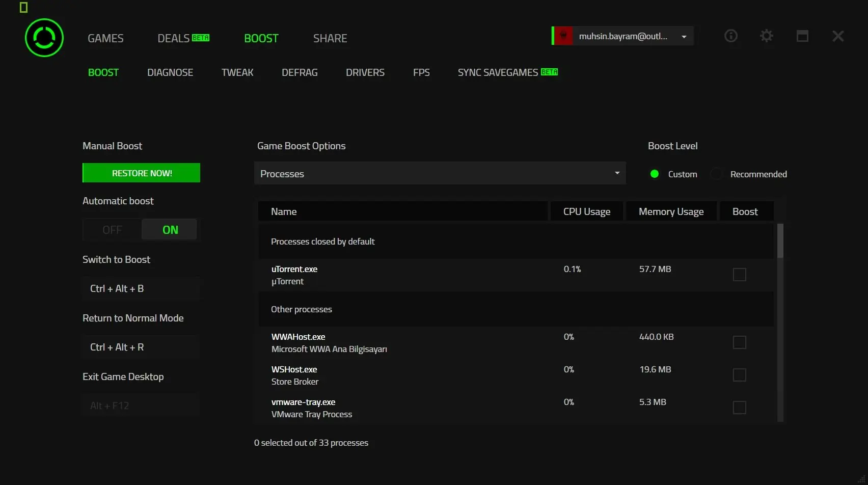Open the DEALS beta tab
The width and height of the screenshot is (868, 485).
click(x=183, y=38)
